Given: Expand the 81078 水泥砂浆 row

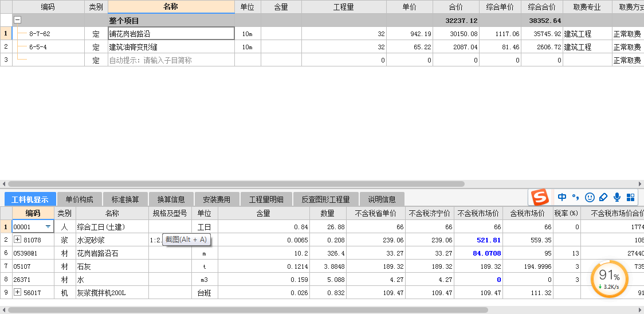Looking at the screenshot, I should click(x=18, y=240).
